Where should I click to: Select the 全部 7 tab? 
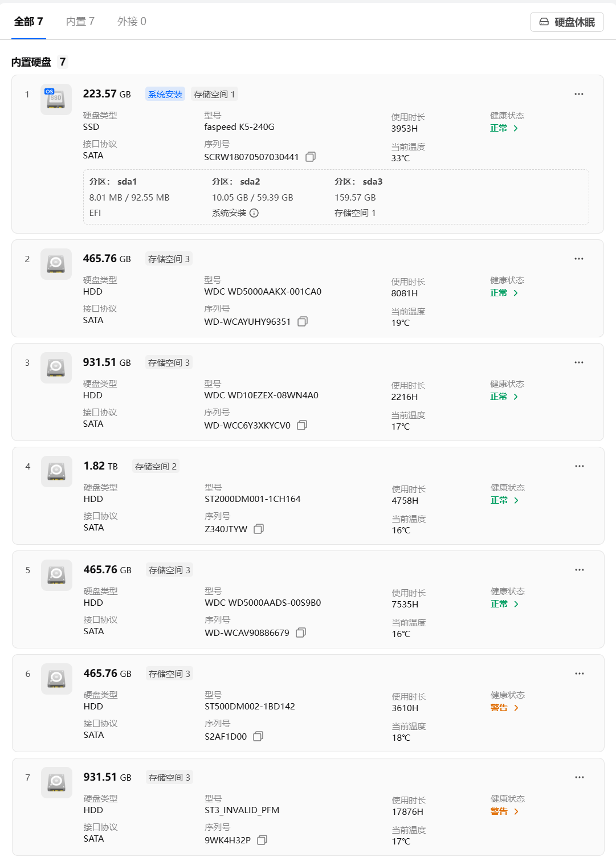point(28,22)
